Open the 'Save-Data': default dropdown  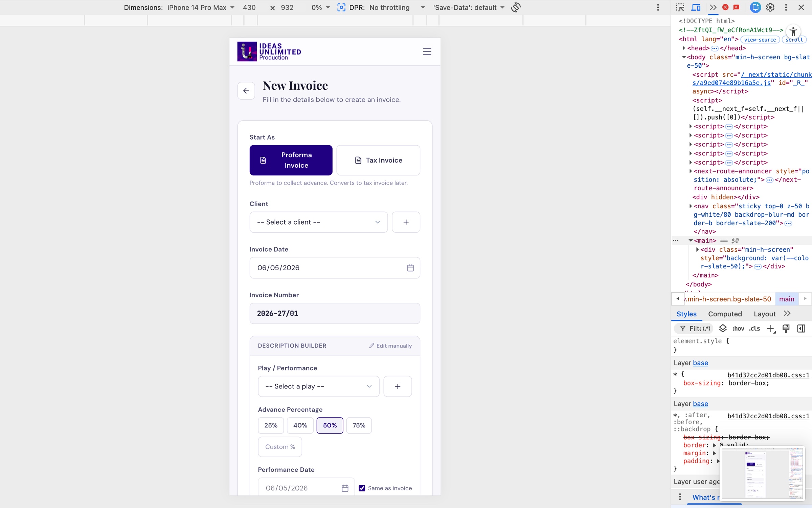pos(469,7)
